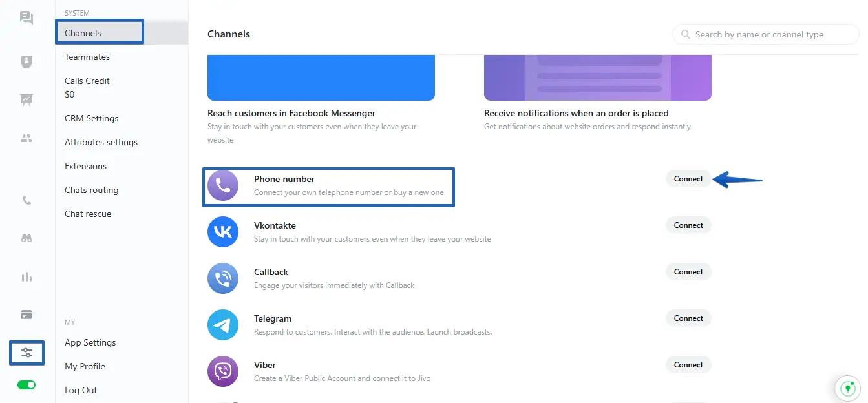Toggle the green online status switch
Image resolution: width=868 pixels, height=403 pixels.
[x=26, y=385]
